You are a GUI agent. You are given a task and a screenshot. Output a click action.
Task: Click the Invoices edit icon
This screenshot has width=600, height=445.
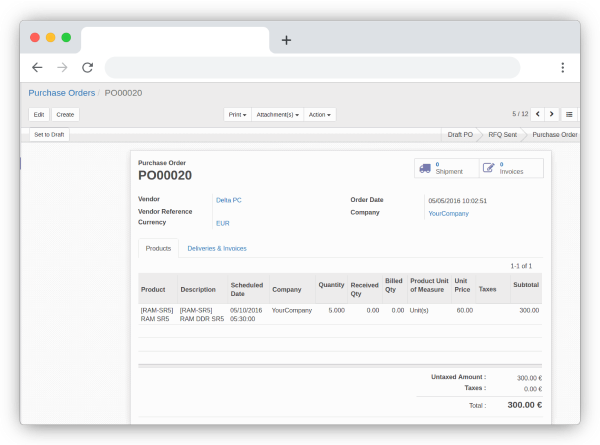[x=489, y=168]
